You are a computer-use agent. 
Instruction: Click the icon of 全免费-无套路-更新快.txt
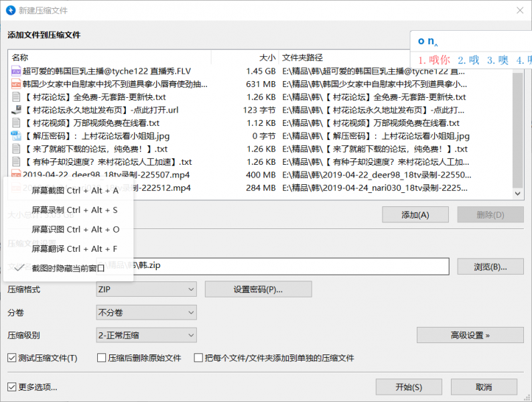tap(16, 97)
